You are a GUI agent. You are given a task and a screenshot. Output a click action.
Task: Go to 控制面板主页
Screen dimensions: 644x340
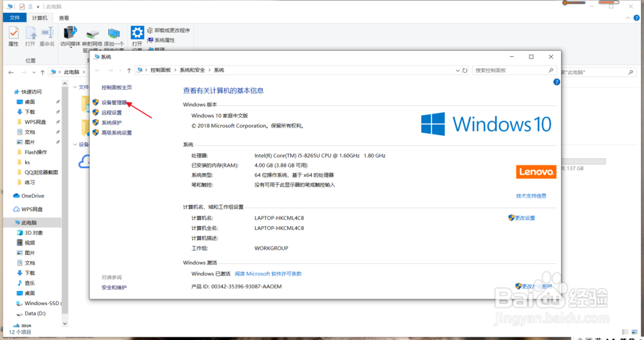coord(117,88)
